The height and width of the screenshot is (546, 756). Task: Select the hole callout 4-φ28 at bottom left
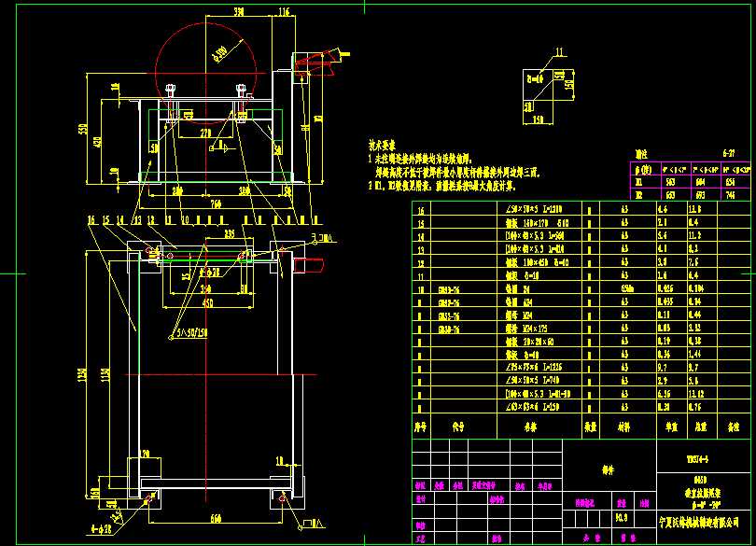coord(101,529)
